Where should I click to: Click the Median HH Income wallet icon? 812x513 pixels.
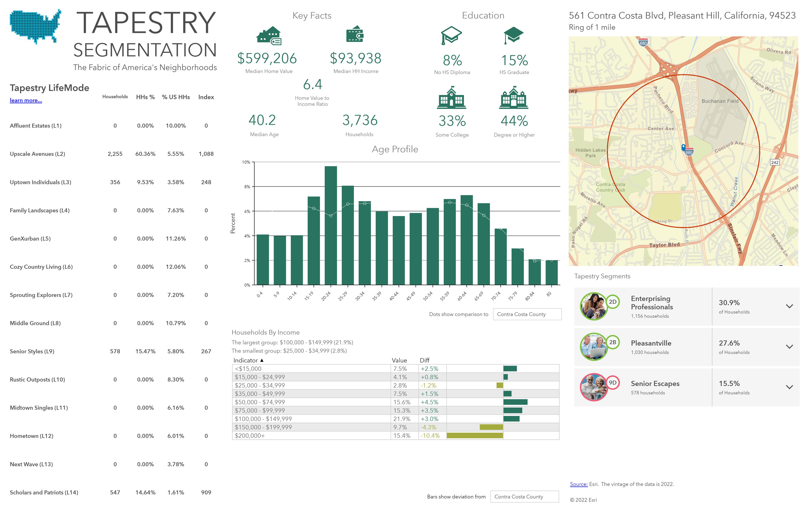355,34
